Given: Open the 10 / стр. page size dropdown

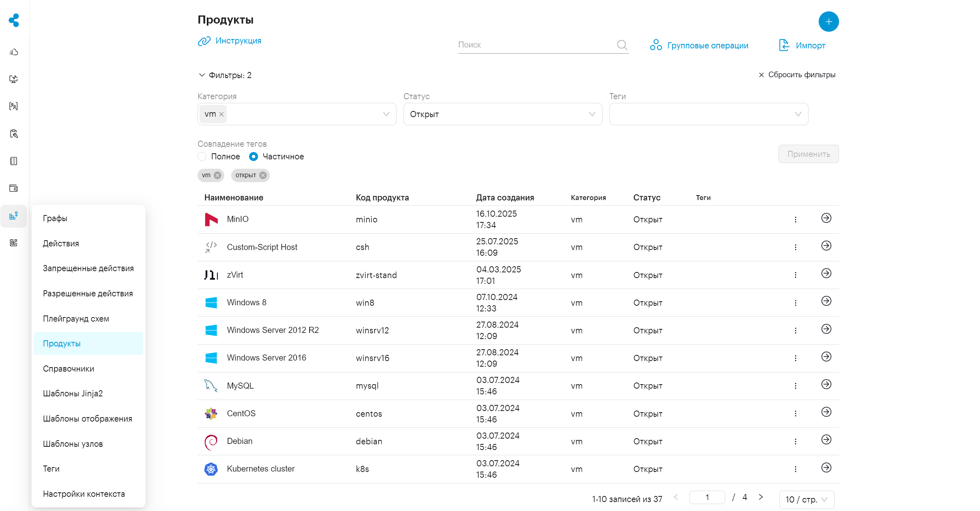Looking at the screenshot, I should tap(807, 500).
